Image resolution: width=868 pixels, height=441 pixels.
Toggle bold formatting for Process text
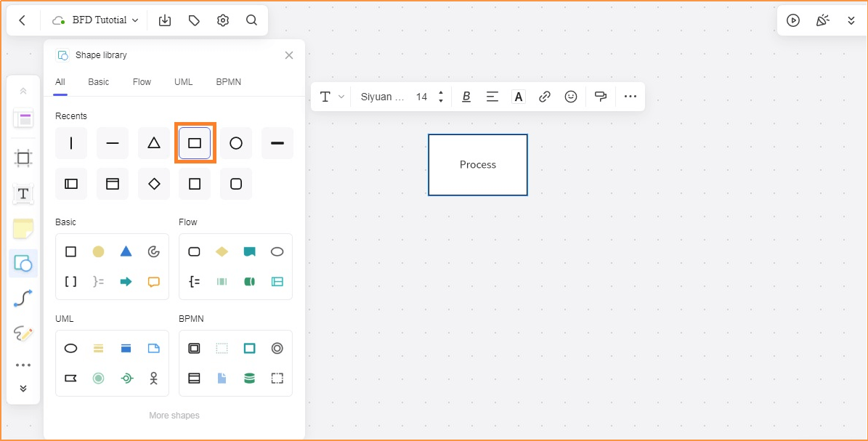[466, 96]
